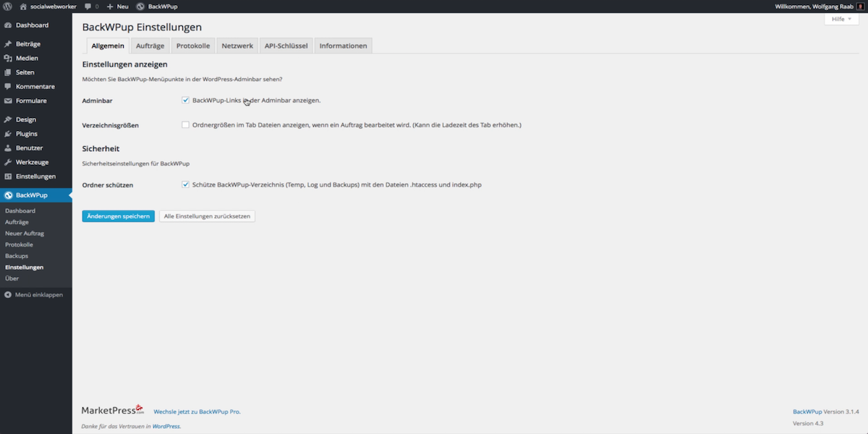This screenshot has height=434, width=868.
Task: Open Kommentare in sidebar menu
Action: tap(36, 87)
